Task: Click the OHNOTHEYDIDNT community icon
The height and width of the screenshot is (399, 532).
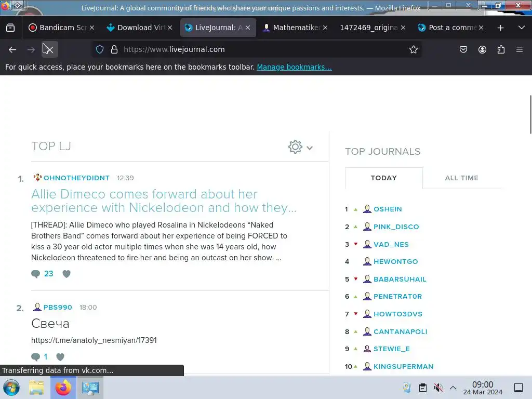Action: click(37, 178)
